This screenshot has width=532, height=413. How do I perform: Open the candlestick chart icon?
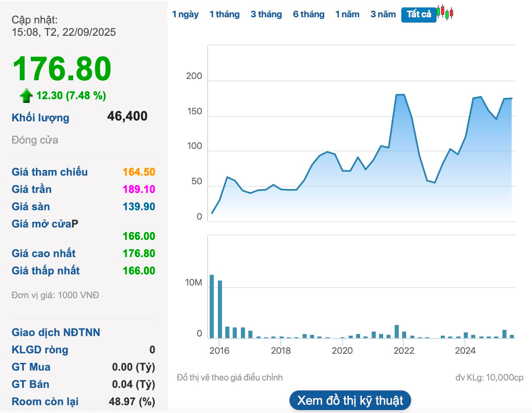[x=445, y=13]
